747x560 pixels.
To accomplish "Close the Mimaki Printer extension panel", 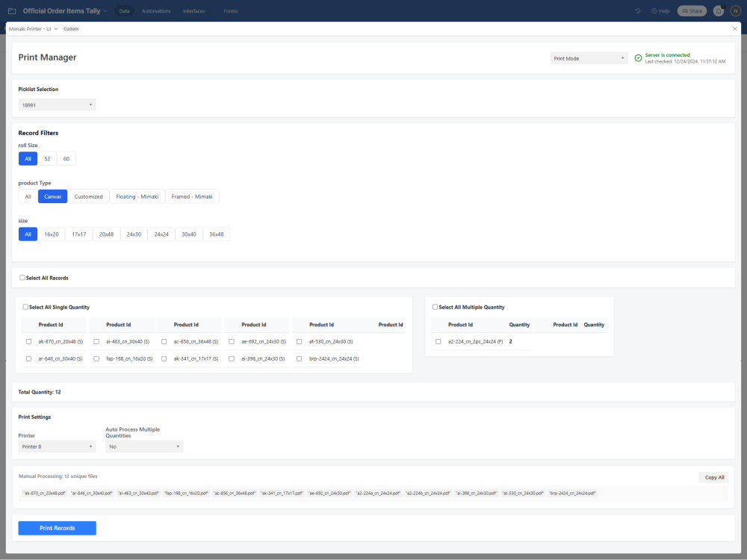I will click(734, 29).
